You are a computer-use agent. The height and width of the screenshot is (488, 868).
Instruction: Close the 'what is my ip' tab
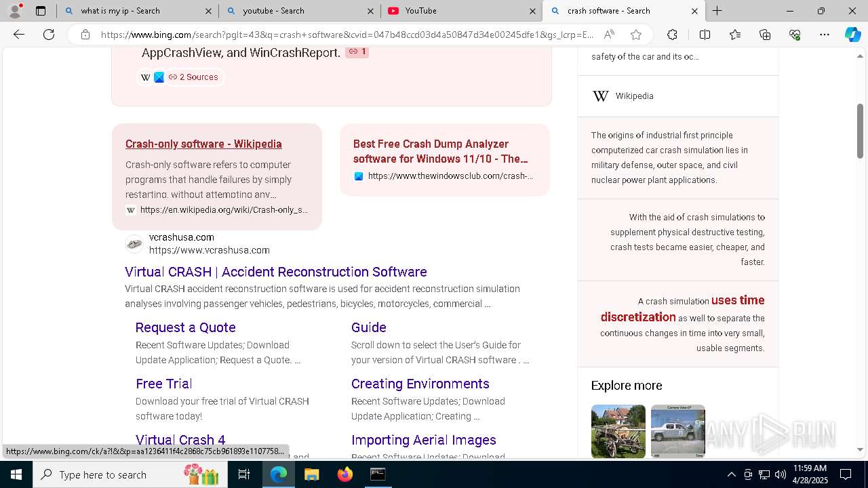tap(208, 11)
